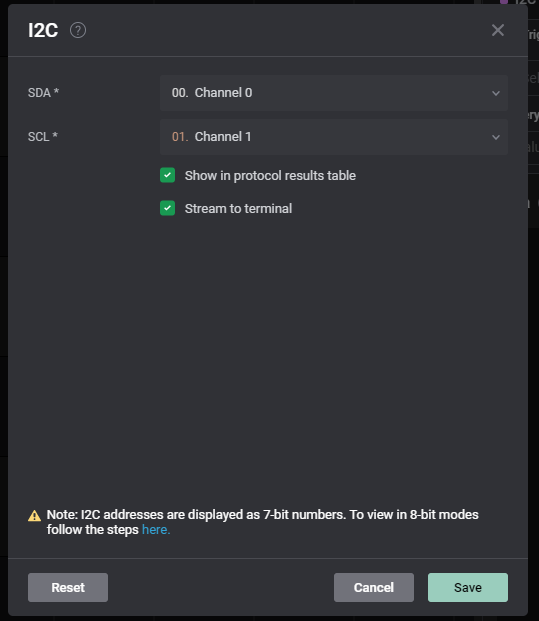539x621 pixels.
Task: Click the chevron arrow on SCL field
Action: pos(495,137)
